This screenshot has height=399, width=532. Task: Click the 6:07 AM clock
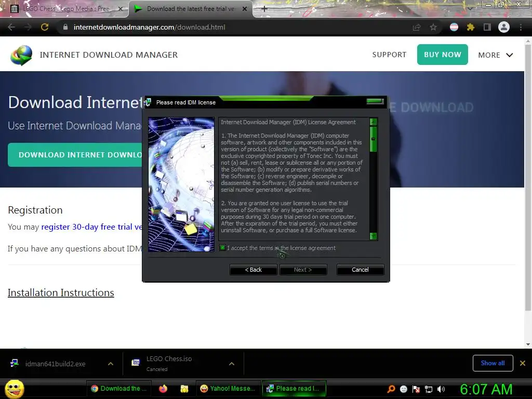(486, 389)
